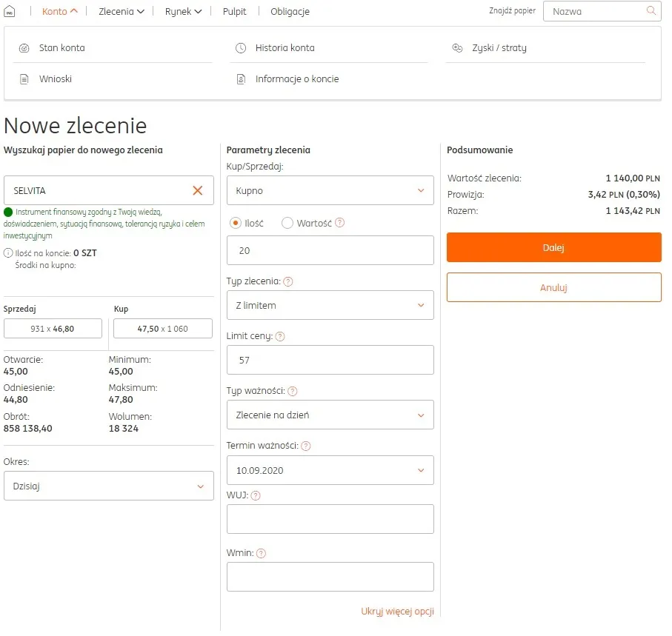Open Stan konta link
672x636 pixels.
pyautogui.click(x=62, y=48)
